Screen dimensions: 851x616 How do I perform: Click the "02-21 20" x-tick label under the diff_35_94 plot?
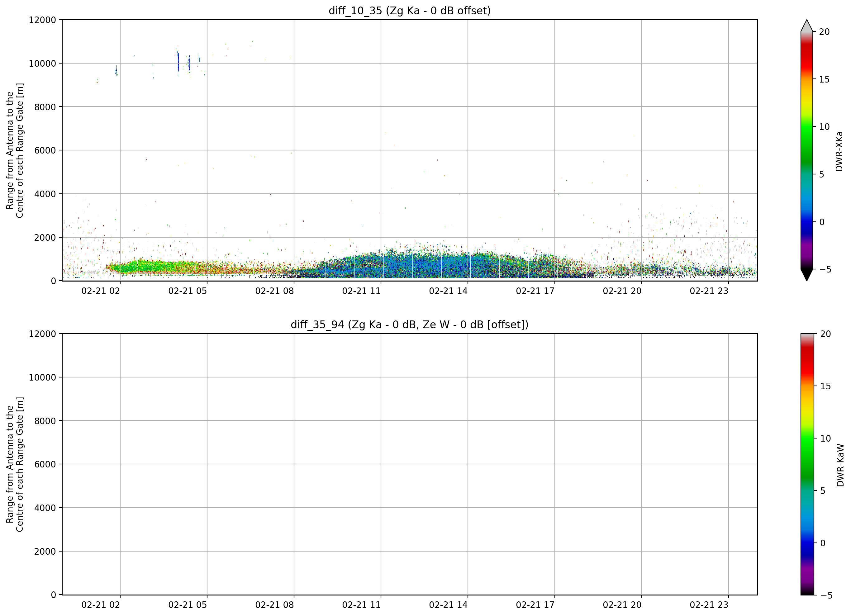622,605
